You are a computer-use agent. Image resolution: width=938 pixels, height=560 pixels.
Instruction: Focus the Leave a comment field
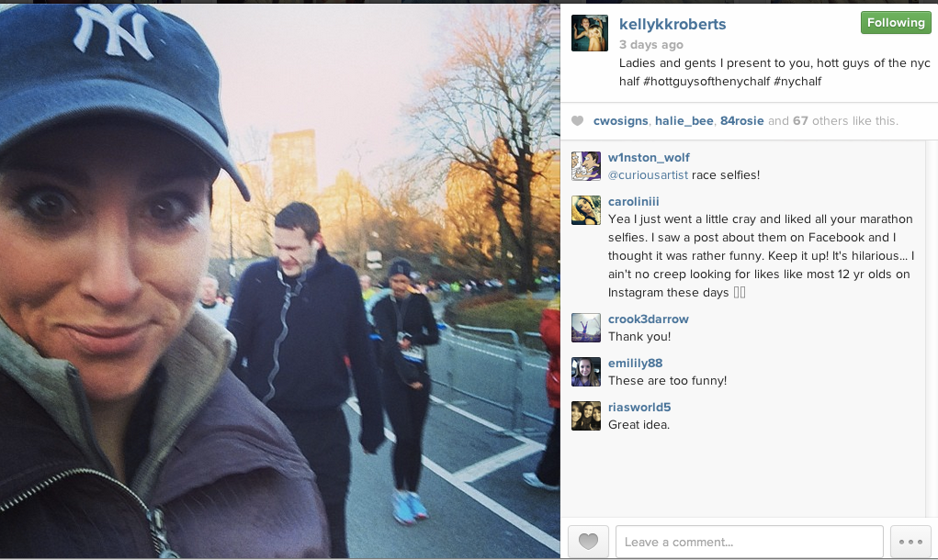pos(750,542)
